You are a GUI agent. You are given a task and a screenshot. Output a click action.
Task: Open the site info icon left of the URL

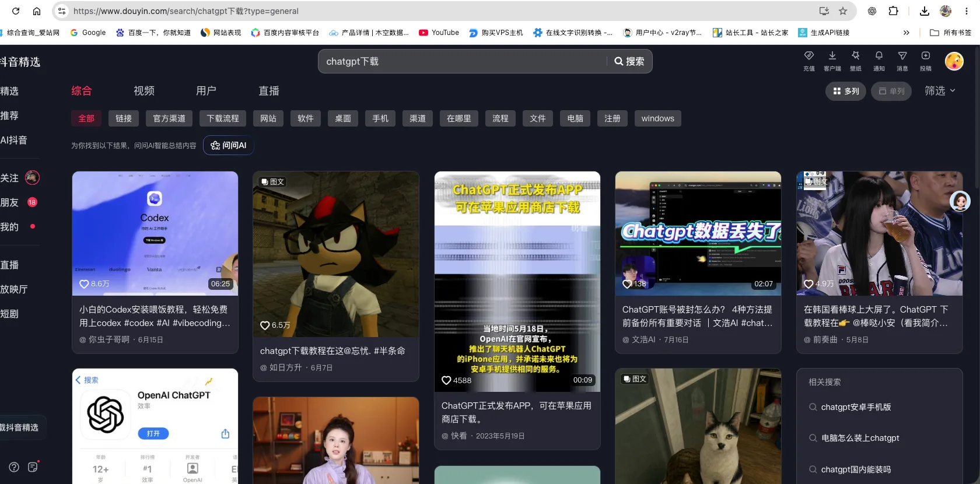62,11
